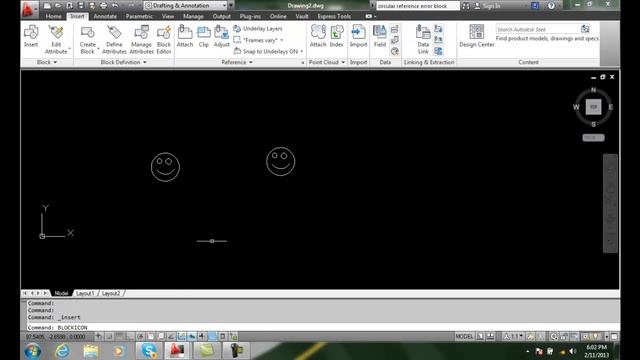Open the annotation scale 1:1 dropdown
Viewport: 640px width, 360px height.
[x=513, y=336]
